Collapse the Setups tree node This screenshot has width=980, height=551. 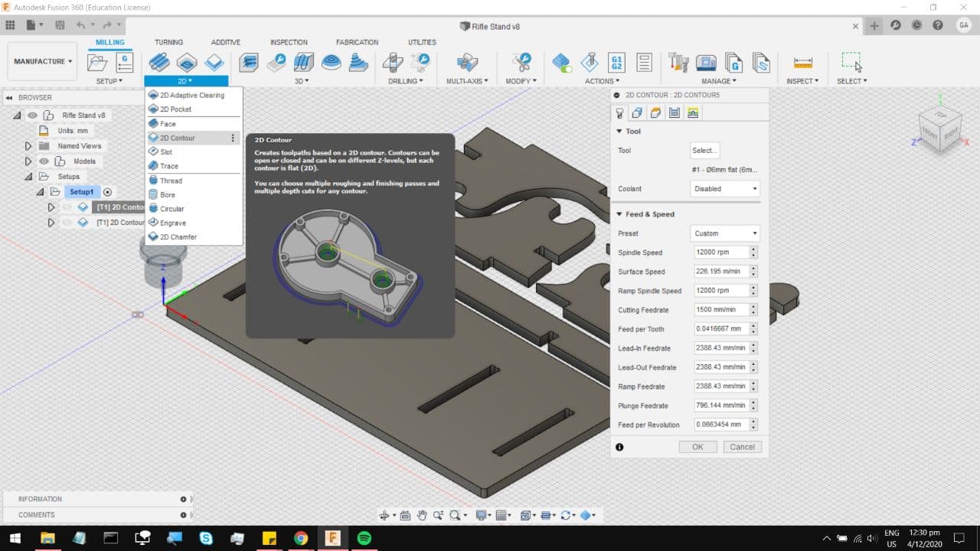tap(28, 177)
